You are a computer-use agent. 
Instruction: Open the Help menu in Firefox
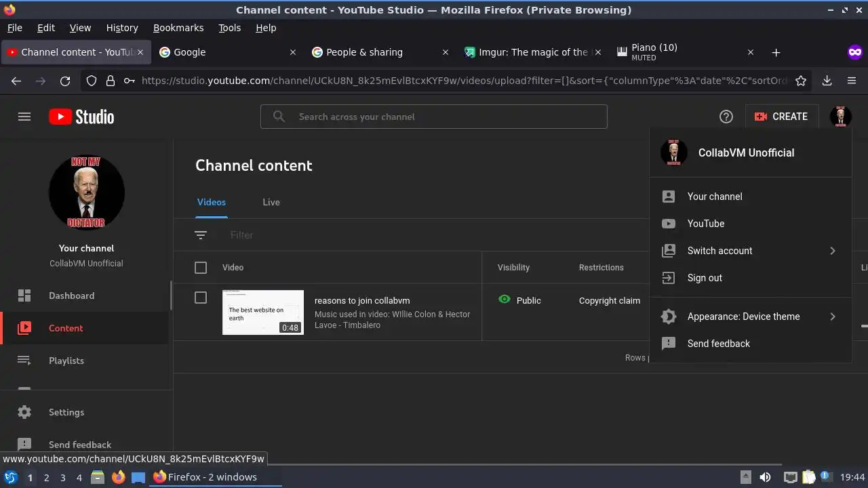click(266, 28)
